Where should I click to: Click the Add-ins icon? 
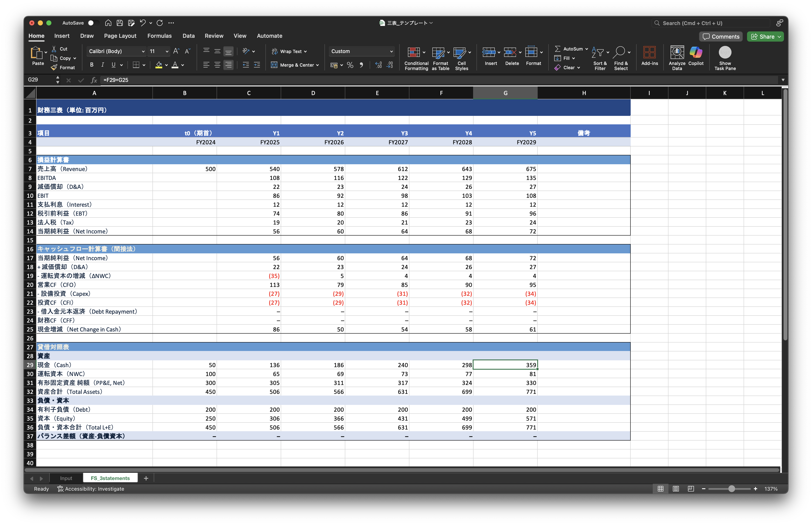point(649,52)
